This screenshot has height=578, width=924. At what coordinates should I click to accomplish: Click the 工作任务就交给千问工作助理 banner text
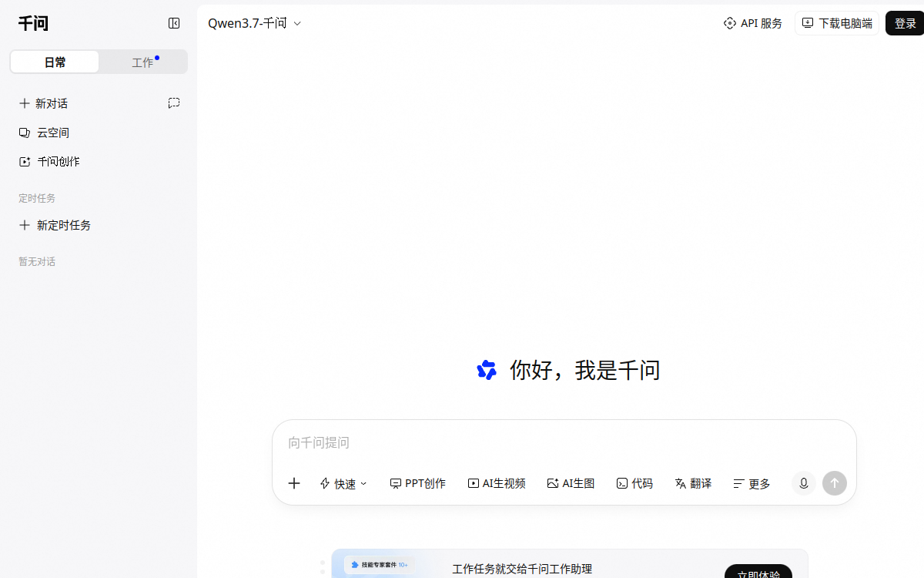click(x=522, y=570)
